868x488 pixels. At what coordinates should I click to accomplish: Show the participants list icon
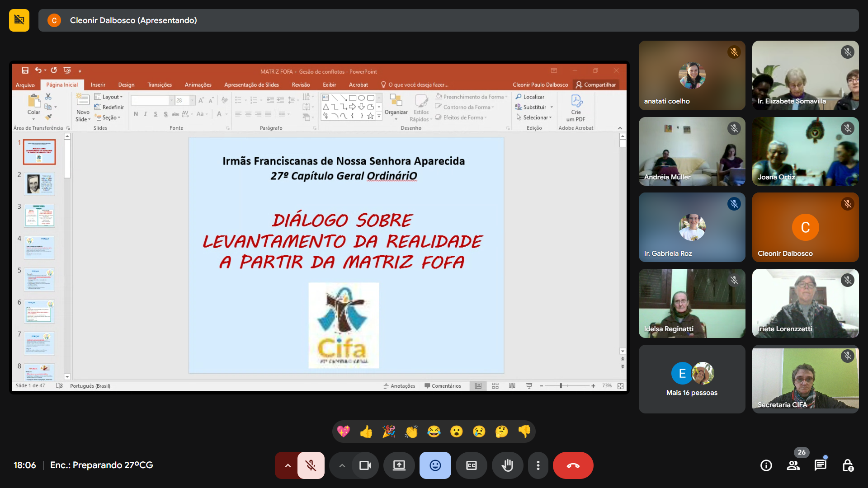click(793, 465)
